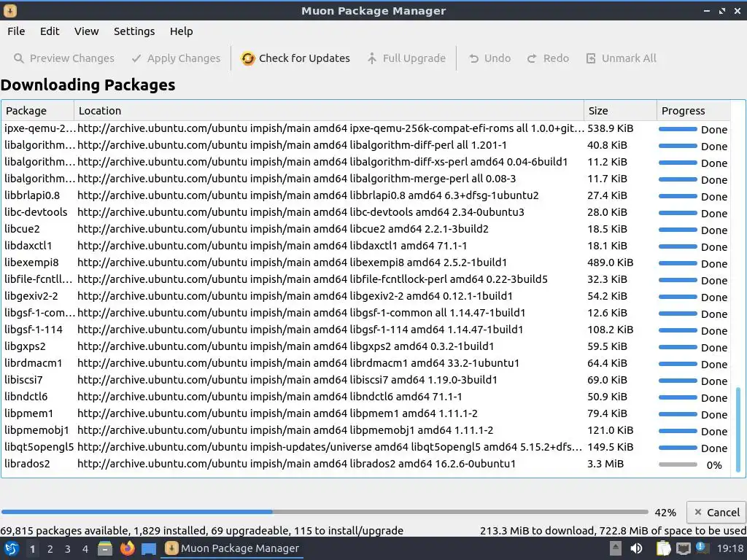
Task: Open the file manager from the panel
Action: [105, 548]
